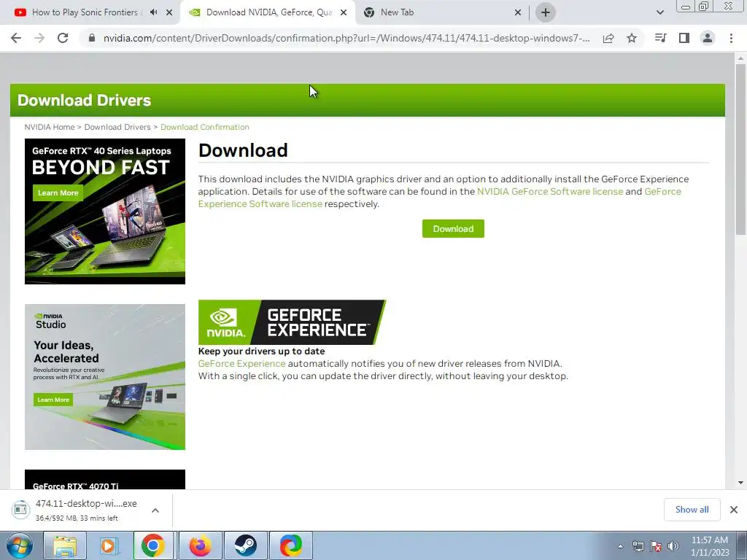Screen dimensions: 747x560
Task: Open the GeForce RTX 4070 Ti ad banner
Action: pyautogui.click(x=105, y=480)
